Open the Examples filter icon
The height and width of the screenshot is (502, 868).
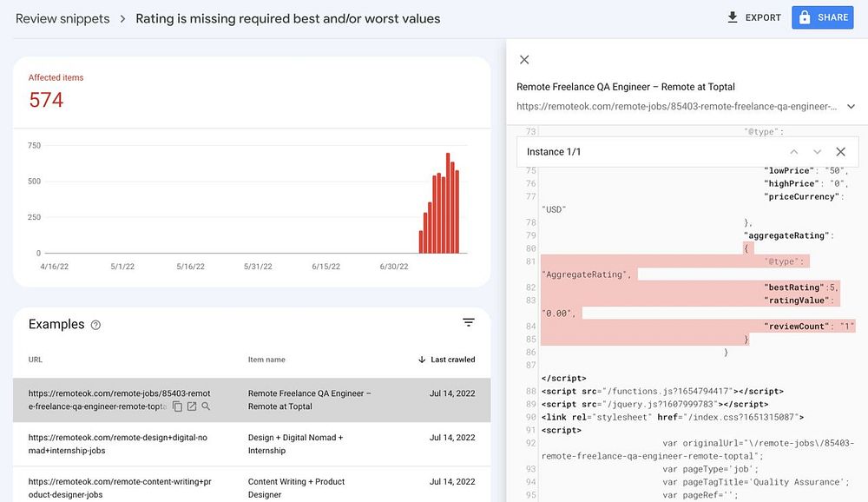(x=469, y=322)
